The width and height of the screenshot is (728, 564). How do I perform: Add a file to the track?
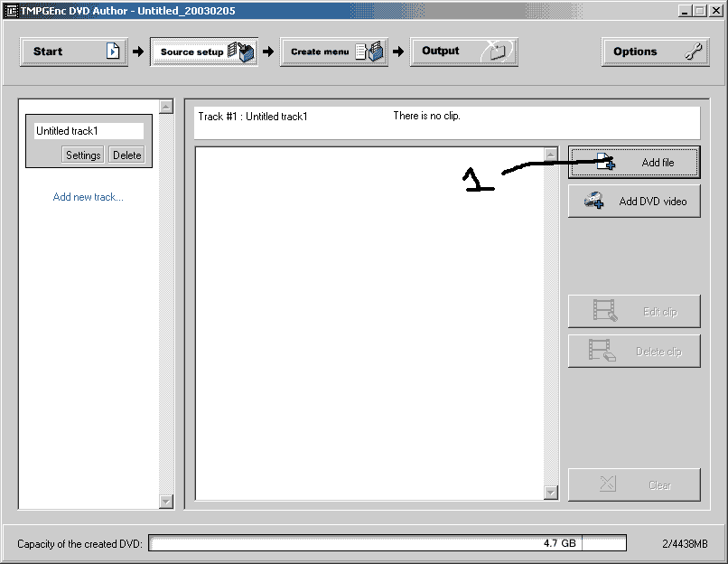click(634, 162)
